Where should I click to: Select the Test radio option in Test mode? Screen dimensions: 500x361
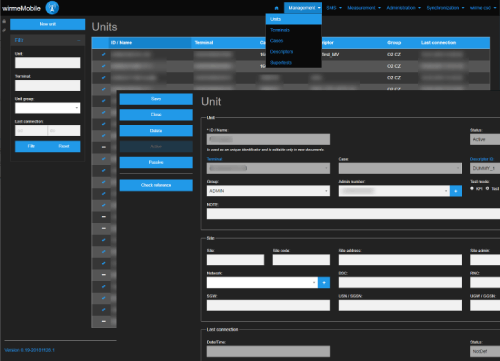(487, 189)
